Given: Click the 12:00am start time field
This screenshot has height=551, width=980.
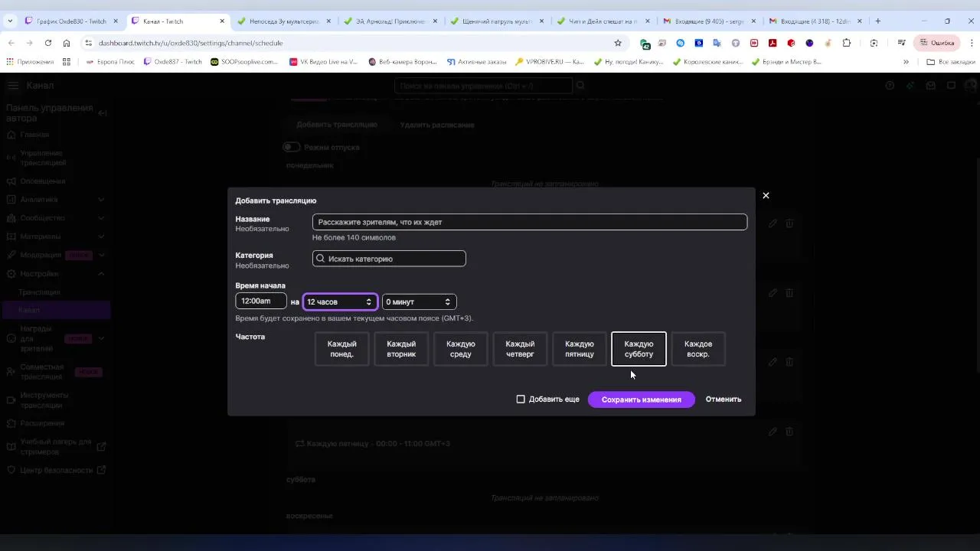Looking at the screenshot, I should 261,302.
